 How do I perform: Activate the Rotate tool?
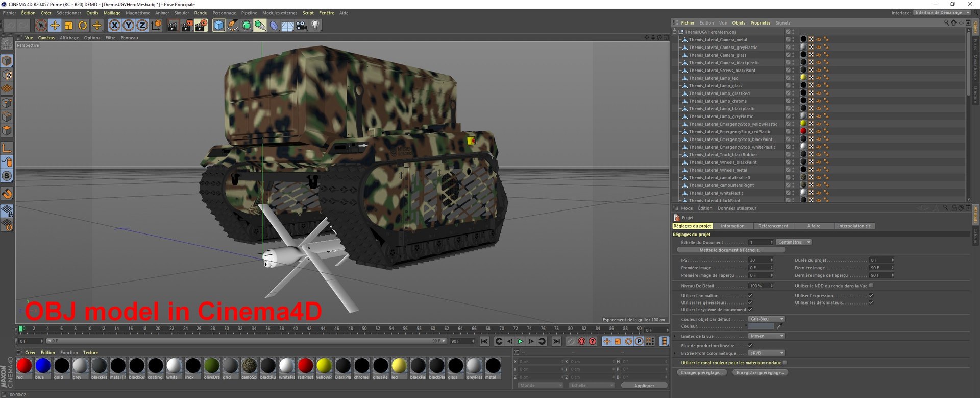point(83,25)
